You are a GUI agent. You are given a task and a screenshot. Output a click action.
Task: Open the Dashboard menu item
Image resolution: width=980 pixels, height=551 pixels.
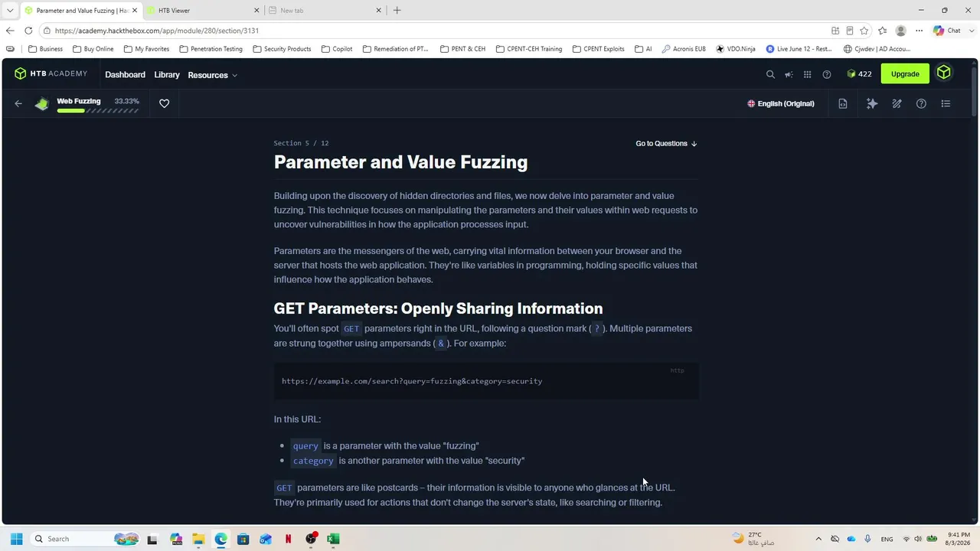click(x=125, y=75)
